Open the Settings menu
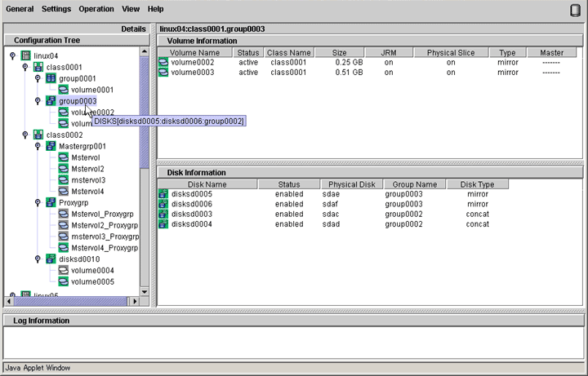The width and height of the screenshot is (588, 376). coord(56,9)
